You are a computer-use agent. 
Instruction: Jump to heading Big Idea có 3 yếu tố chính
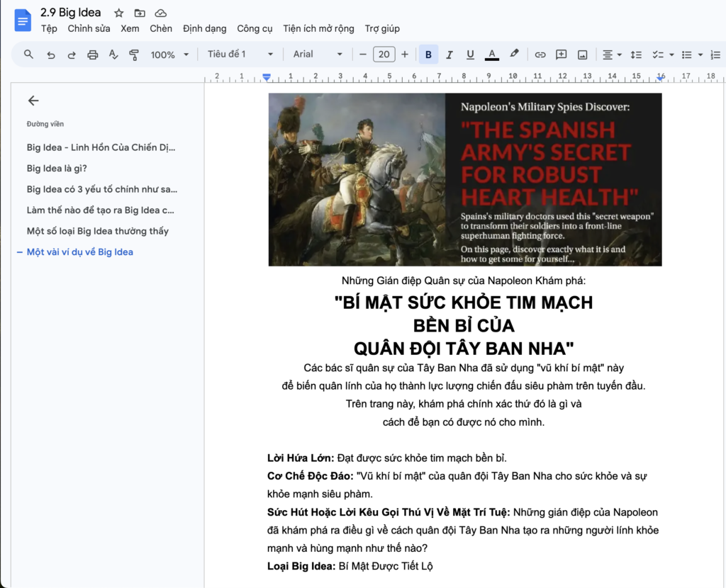(x=102, y=189)
